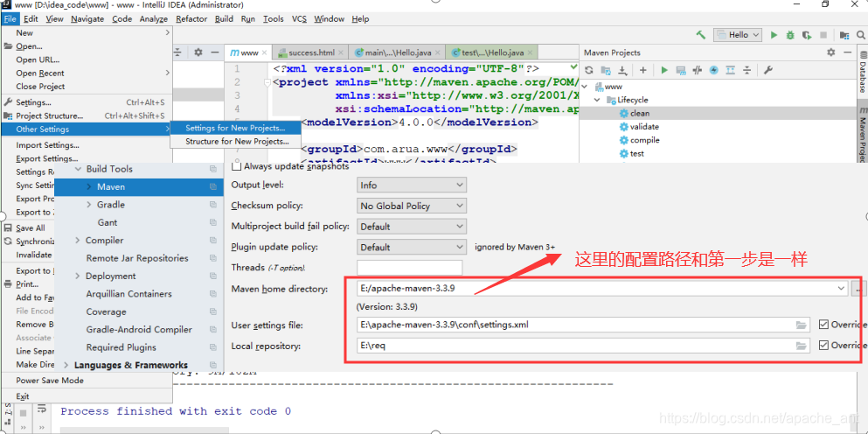
Task: Collapse the www node in Maven tree
Action: tap(586, 87)
